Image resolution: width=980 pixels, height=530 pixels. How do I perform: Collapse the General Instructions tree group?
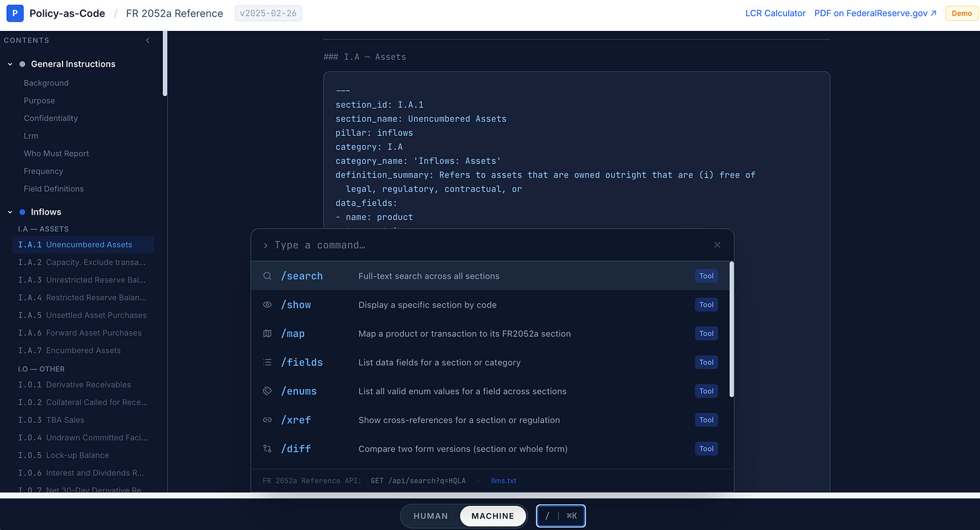click(10, 64)
